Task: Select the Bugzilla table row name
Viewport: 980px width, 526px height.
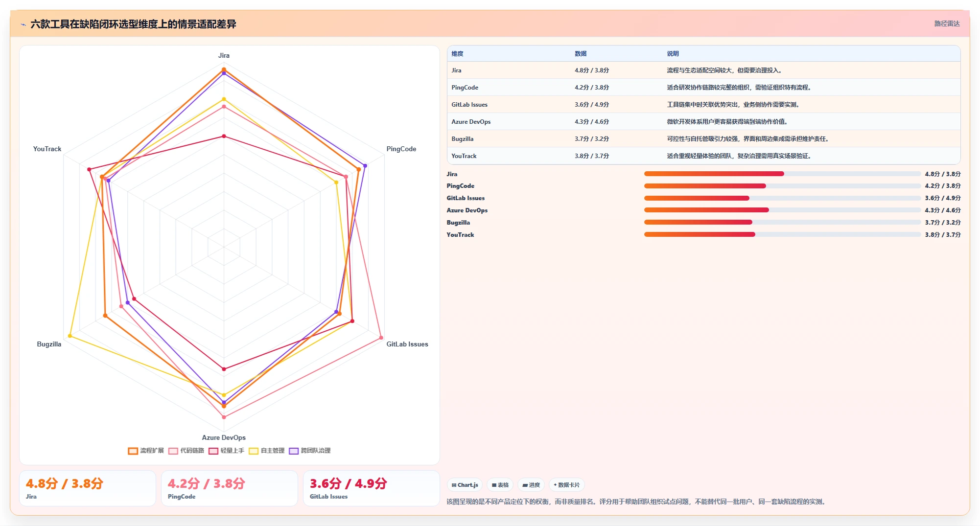Action: [462, 139]
